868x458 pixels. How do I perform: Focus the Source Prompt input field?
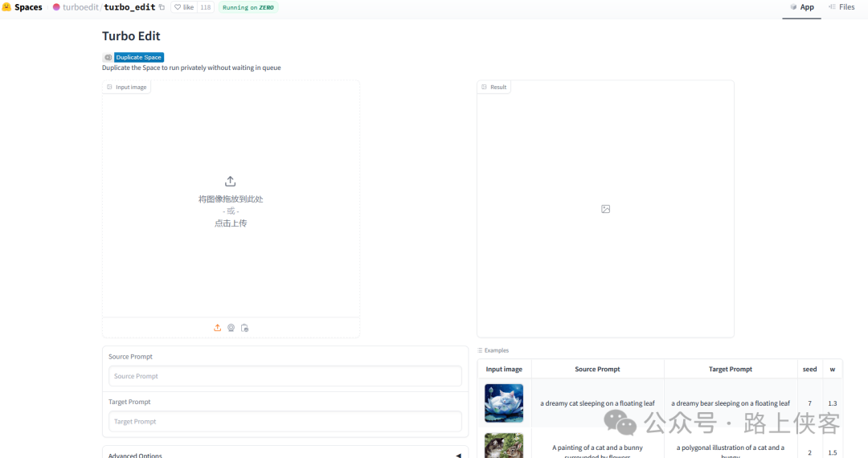[285, 376]
